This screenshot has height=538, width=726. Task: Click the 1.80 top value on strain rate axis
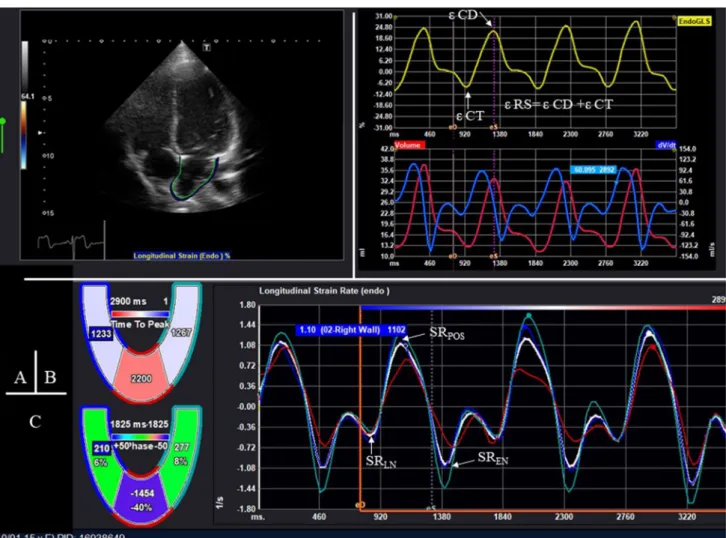(248, 305)
